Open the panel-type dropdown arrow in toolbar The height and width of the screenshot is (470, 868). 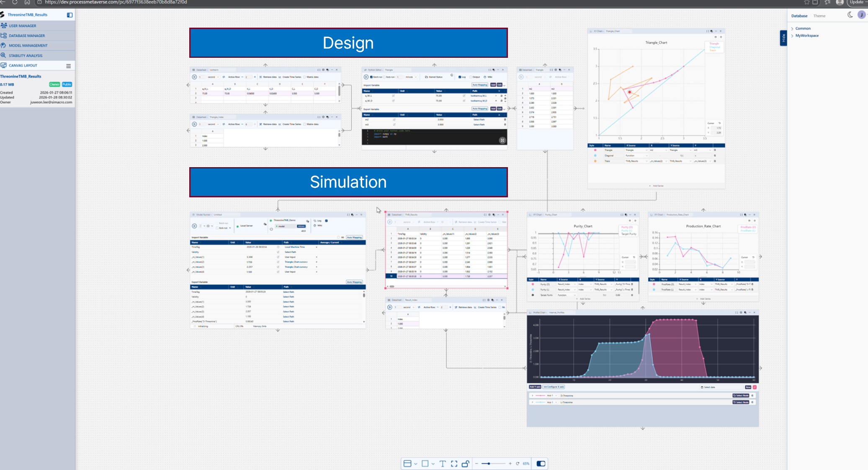point(415,464)
